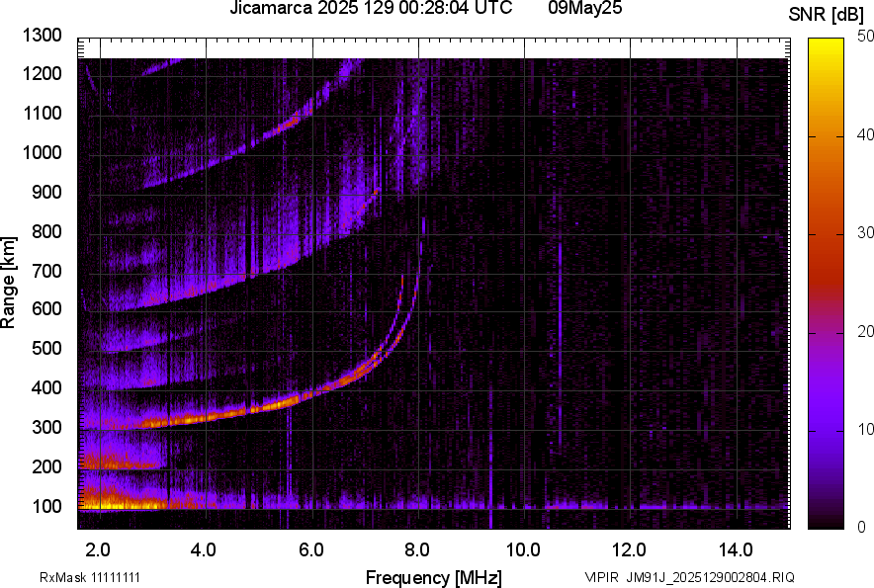Click the Jicamarca timestamp title text
The height and width of the screenshot is (588, 874).
[x=371, y=9]
